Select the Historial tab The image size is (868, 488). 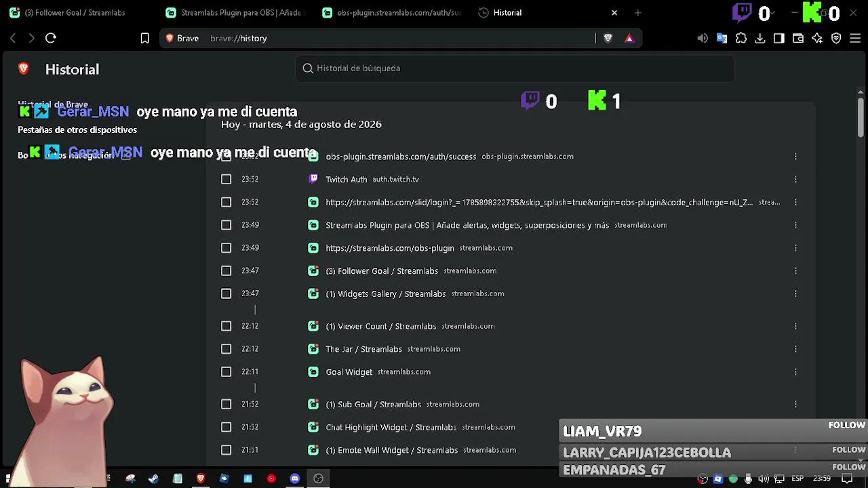pyautogui.click(x=548, y=13)
